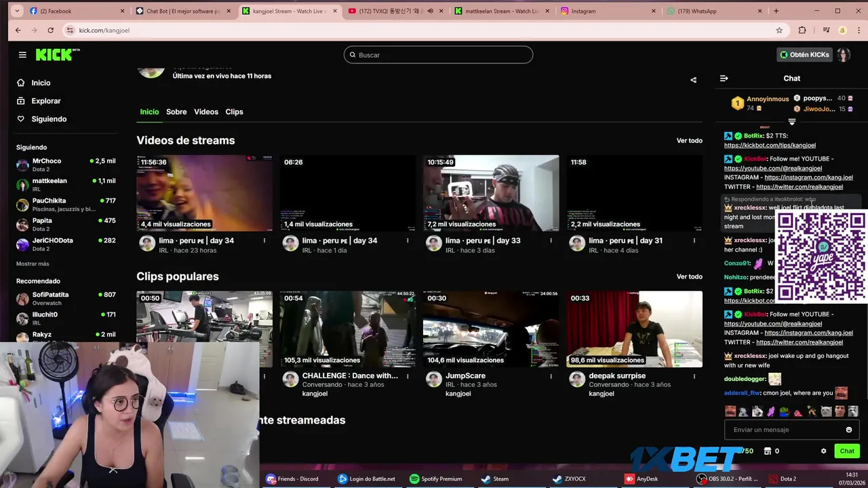Screen dimensions: 868x488
Task: Open user profile avatar in header
Action: click(844, 55)
